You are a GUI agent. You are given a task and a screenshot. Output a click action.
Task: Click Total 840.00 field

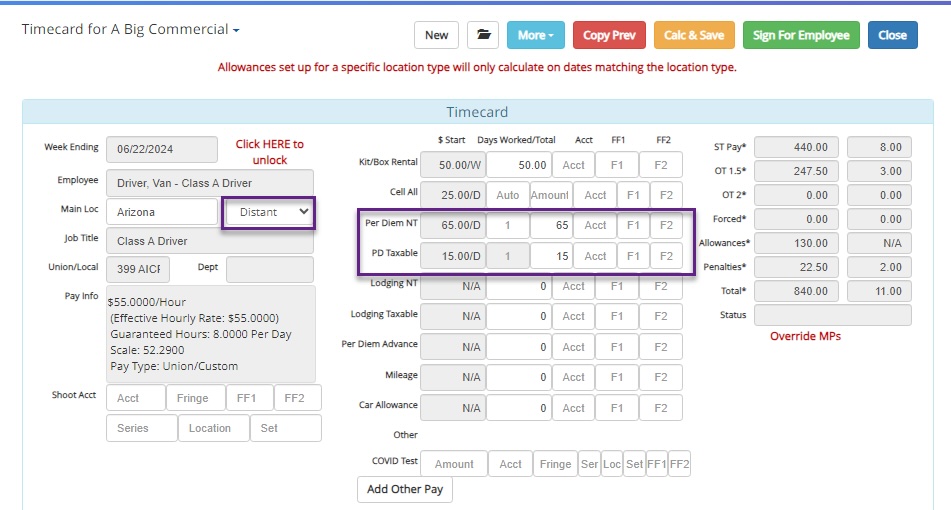pyautogui.click(x=796, y=291)
